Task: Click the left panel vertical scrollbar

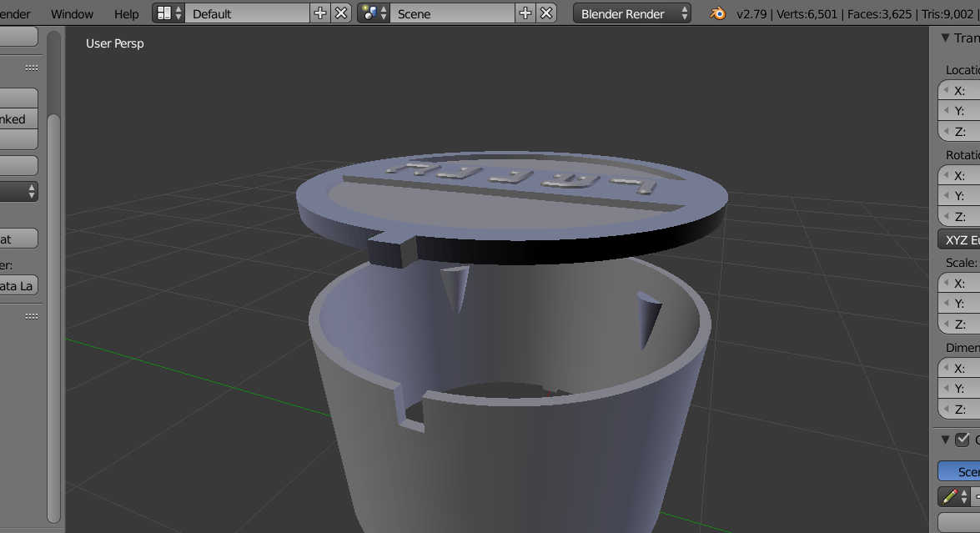Action: [53, 318]
